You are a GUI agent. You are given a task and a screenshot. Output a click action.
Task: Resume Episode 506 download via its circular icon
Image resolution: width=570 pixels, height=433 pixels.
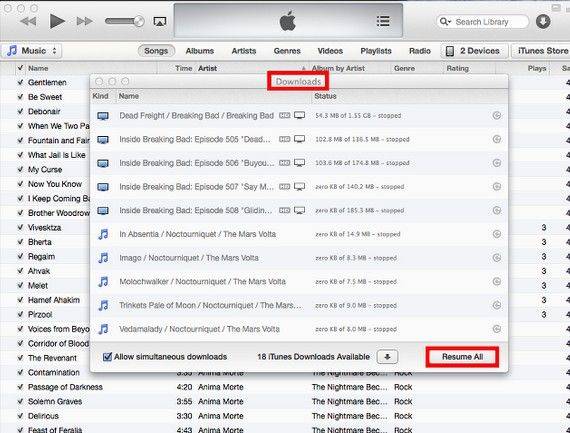coord(497,163)
